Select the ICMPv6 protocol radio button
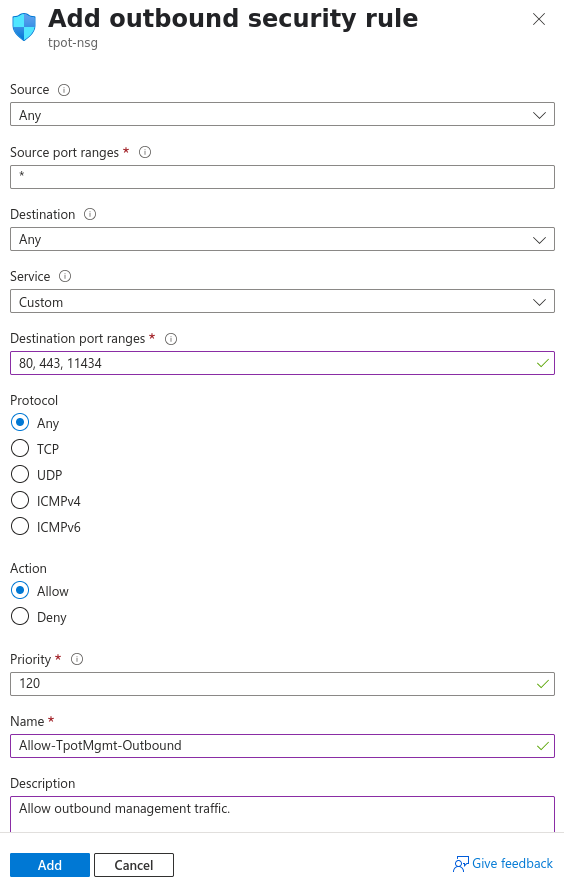The image size is (564, 889). point(20,527)
